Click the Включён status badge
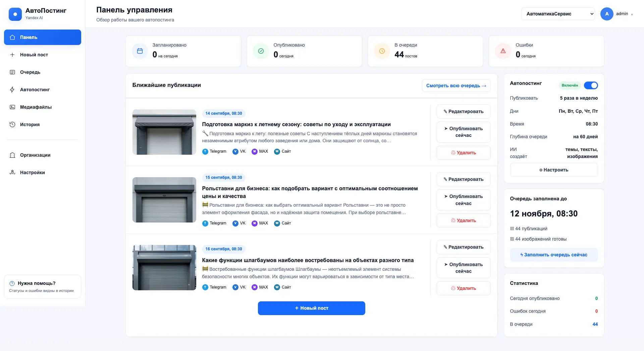Screen dimensions: 644x351 click(x=570, y=86)
